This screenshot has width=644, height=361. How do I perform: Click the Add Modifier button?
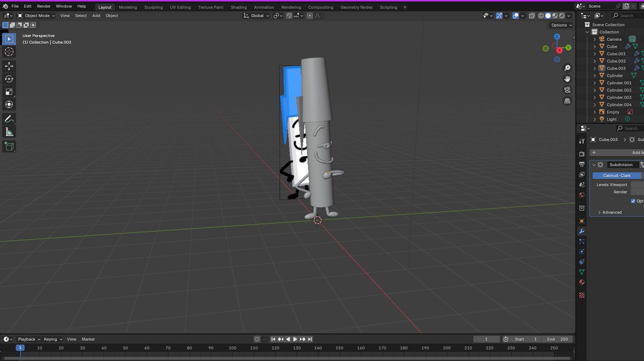[618, 152]
